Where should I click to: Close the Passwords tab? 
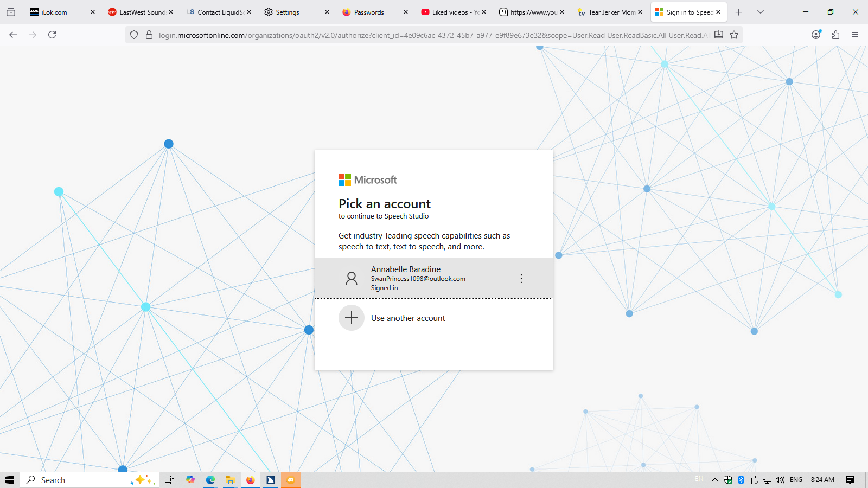pos(405,12)
